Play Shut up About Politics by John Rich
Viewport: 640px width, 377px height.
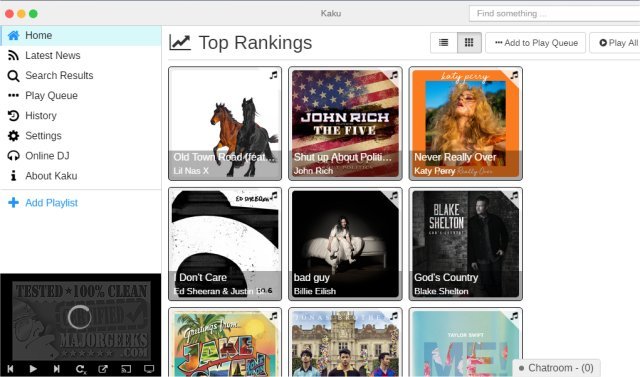(345, 123)
